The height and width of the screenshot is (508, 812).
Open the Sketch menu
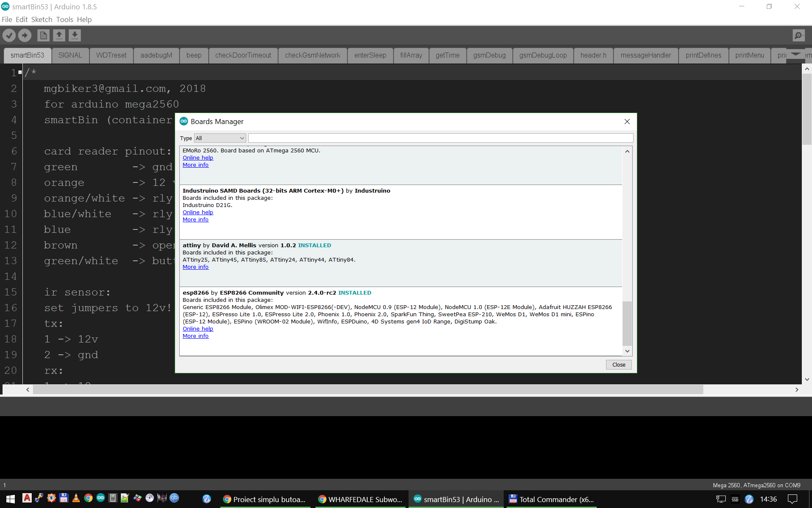(x=41, y=19)
